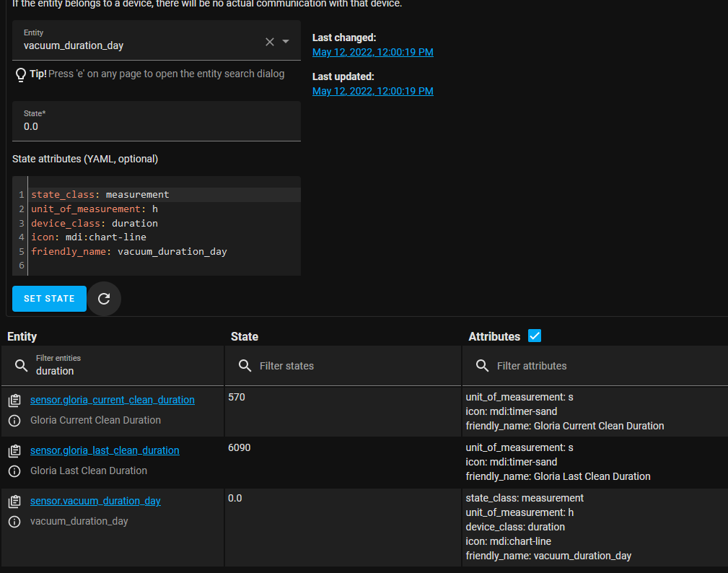Select the sensor.vacuum_duration_day entity link

[x=95, y=501]
